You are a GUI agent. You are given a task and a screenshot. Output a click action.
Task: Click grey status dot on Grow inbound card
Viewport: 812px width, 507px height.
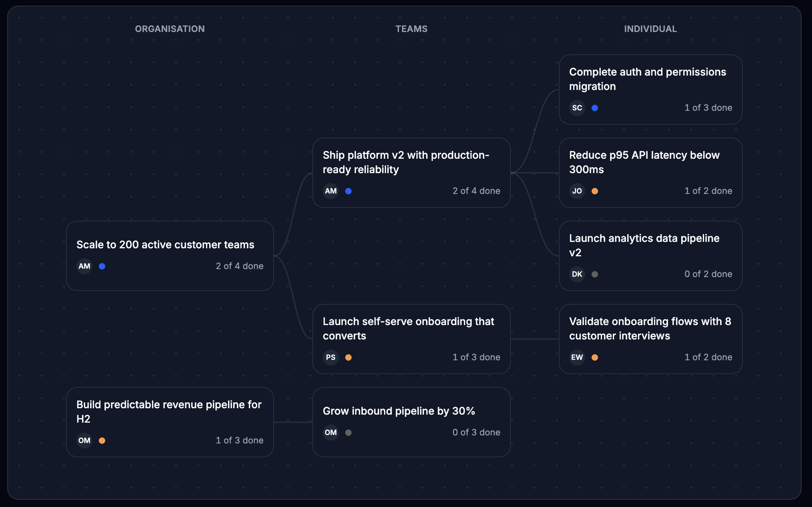(348, 433)
